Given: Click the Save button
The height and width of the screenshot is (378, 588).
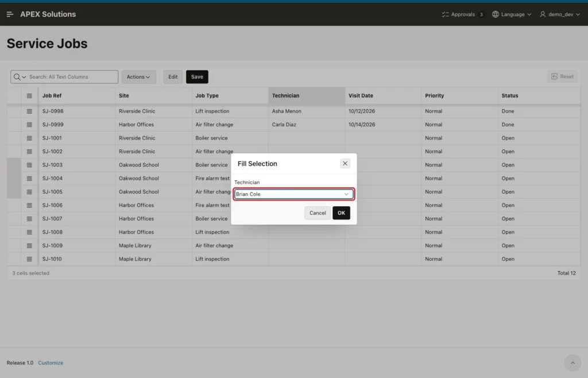Looking at the screenshot, I should (198, 77).
